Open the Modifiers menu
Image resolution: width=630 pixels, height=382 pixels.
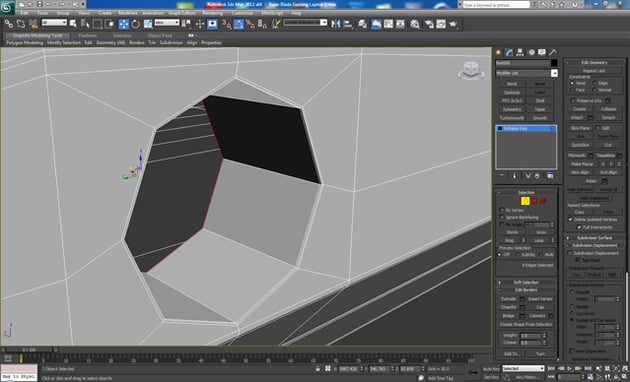128,13
